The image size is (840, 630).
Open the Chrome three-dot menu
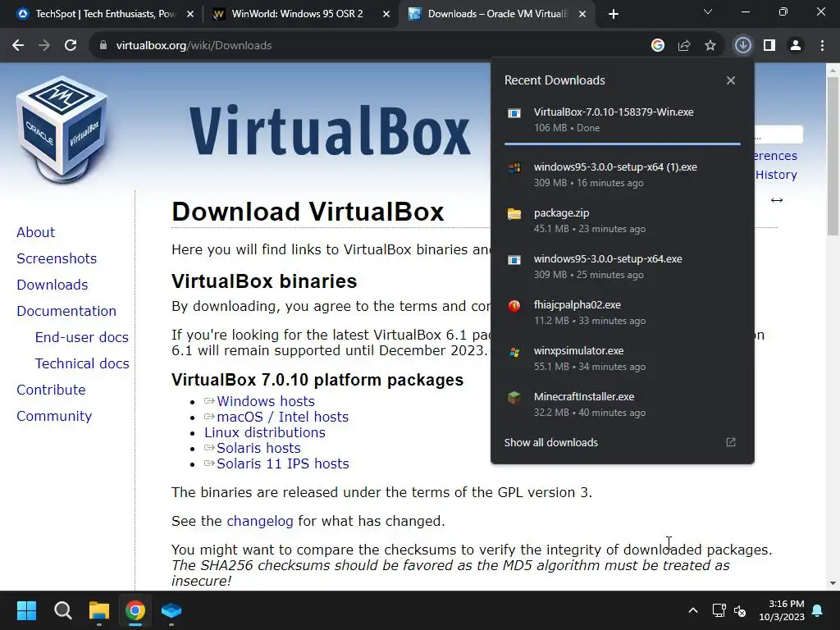click(x=822, y=46)
